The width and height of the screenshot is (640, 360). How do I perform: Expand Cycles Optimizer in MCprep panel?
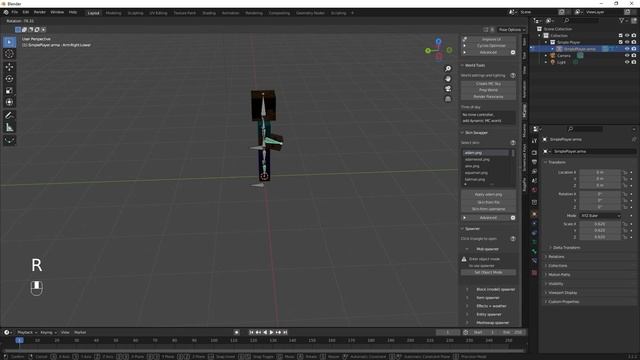pos(489,46)
